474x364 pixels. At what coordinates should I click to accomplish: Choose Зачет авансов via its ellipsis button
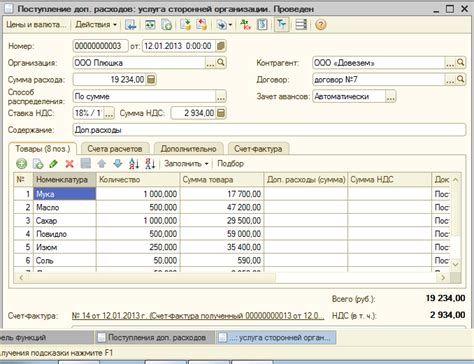[x=391, y=97]
